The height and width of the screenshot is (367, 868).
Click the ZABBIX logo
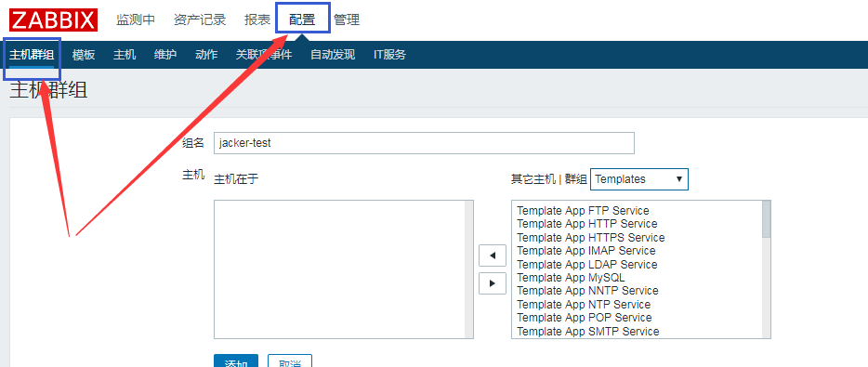coord(53,20)
